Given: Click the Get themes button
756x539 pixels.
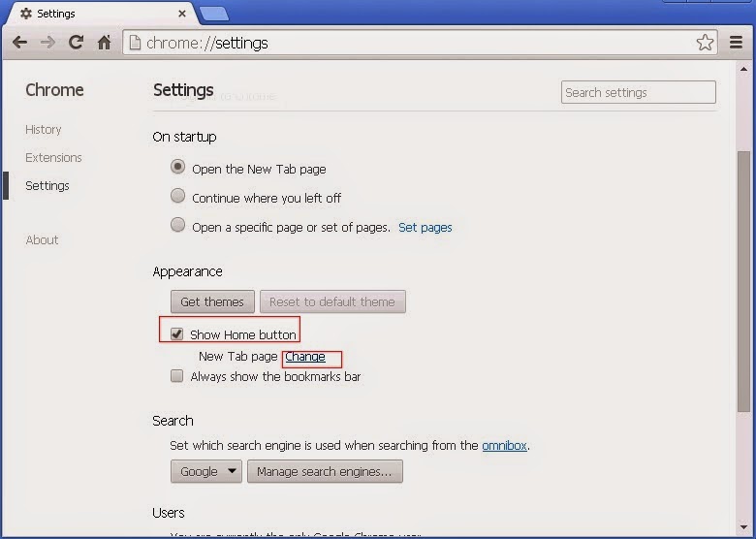Looking at the screenshot, I should click(212, 301).
